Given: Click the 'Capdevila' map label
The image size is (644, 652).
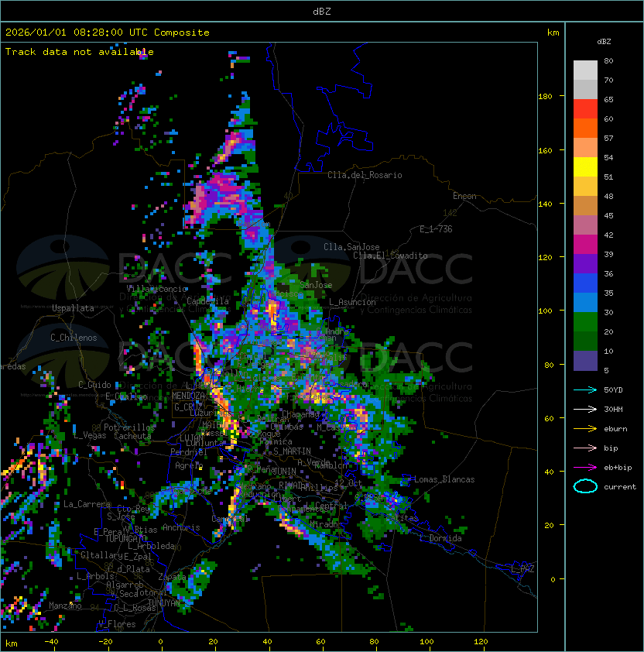Looking at the screenshot, I should pos(207,301).
